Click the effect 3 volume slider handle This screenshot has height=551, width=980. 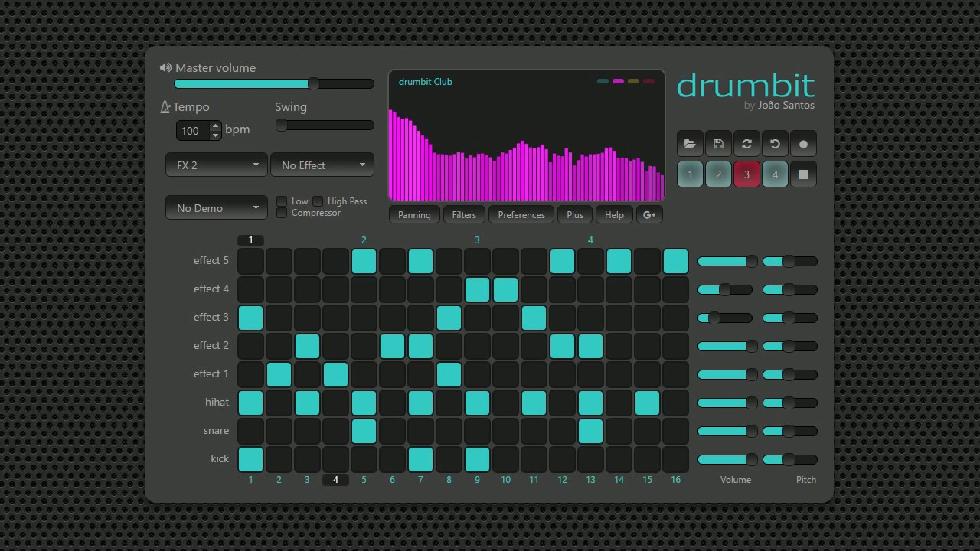[714, 318]
